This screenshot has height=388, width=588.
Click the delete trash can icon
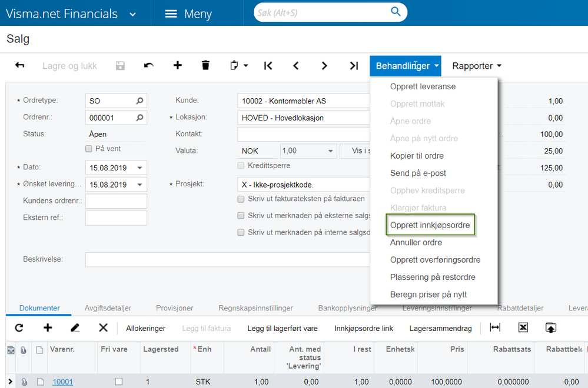pos(205,65)
